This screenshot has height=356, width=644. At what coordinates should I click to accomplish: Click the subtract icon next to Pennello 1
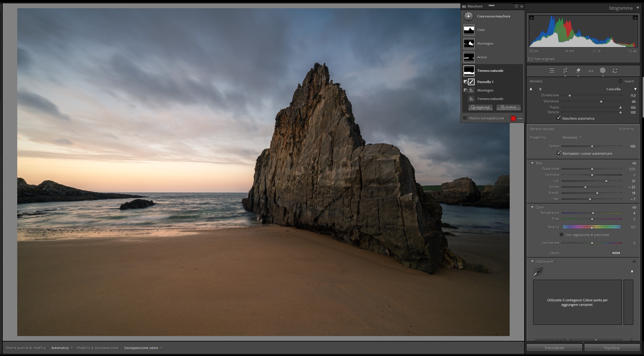click(x=466, y=82)
